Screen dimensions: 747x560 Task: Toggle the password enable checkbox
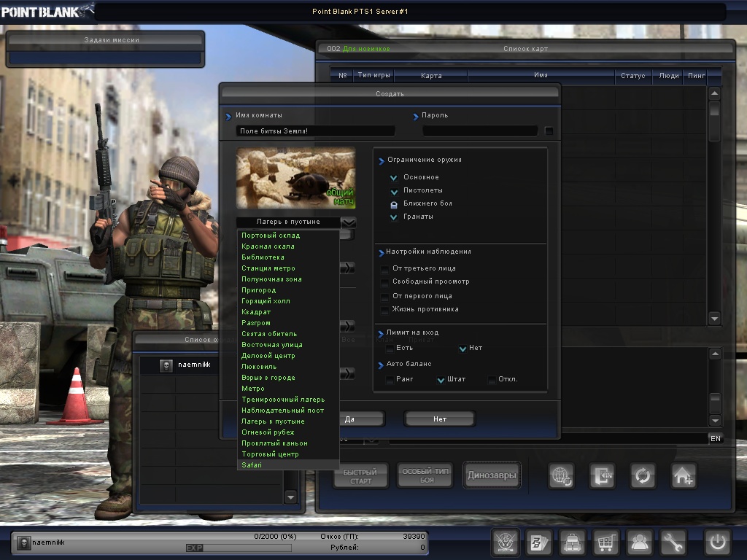(x=549, y=131)
